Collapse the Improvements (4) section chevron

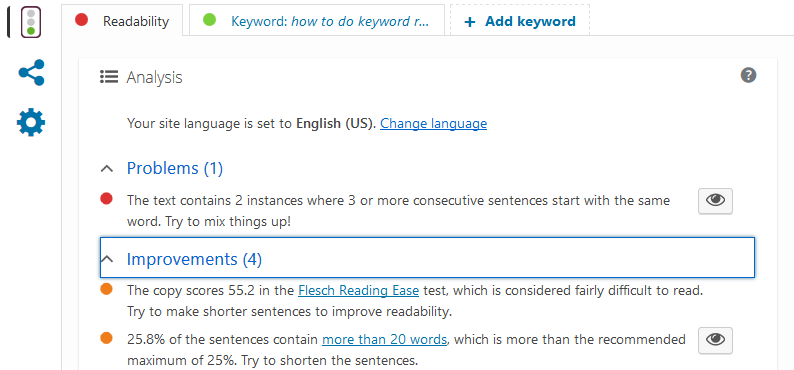click(x=107, y=260)
